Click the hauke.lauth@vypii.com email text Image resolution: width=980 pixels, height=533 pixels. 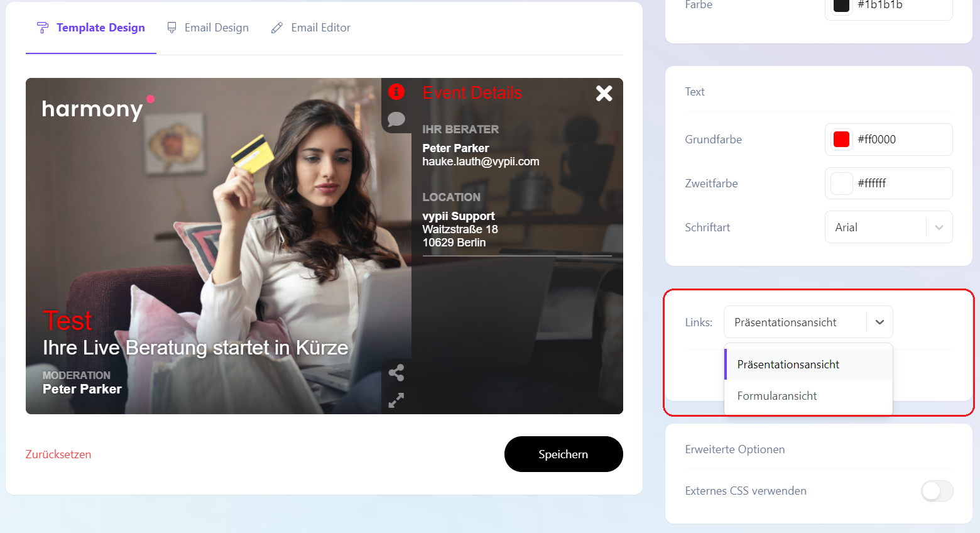pos(481,162)
